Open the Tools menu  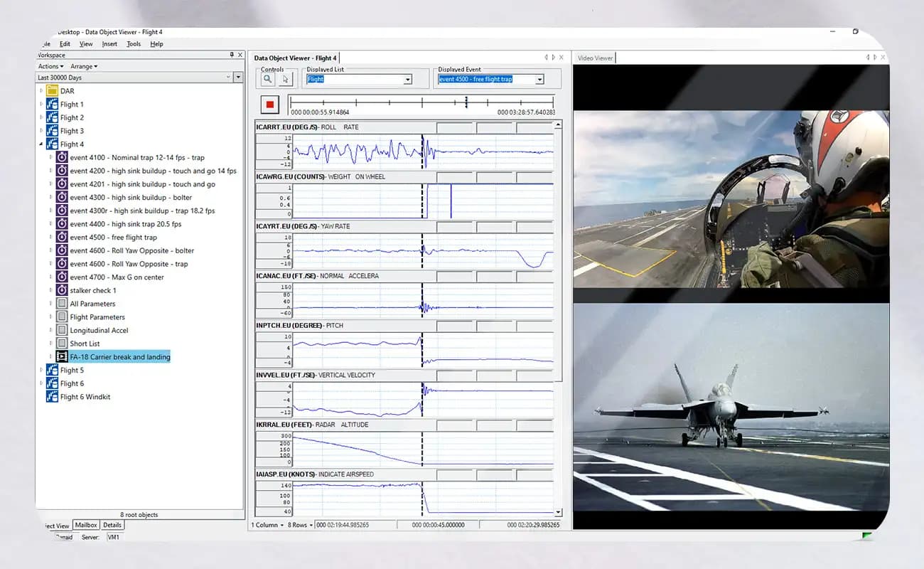134,44
